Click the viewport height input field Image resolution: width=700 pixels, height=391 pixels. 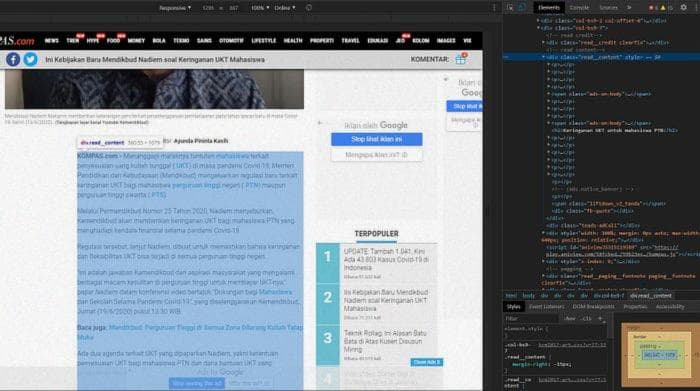pyautogui.click(x=233, y=8)
